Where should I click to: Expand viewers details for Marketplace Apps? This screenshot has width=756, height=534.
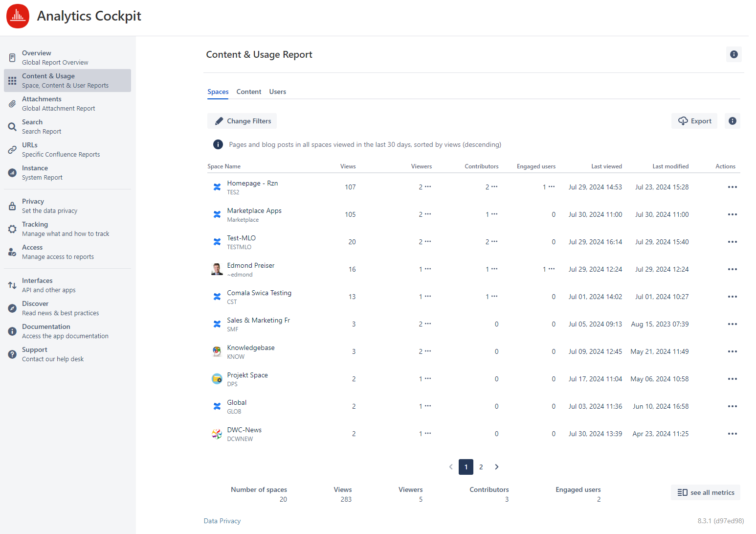[428, 214]
